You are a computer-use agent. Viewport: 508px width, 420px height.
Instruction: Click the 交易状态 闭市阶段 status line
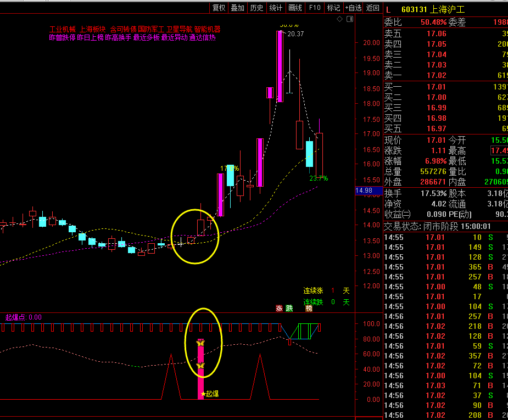click(437, 226)
